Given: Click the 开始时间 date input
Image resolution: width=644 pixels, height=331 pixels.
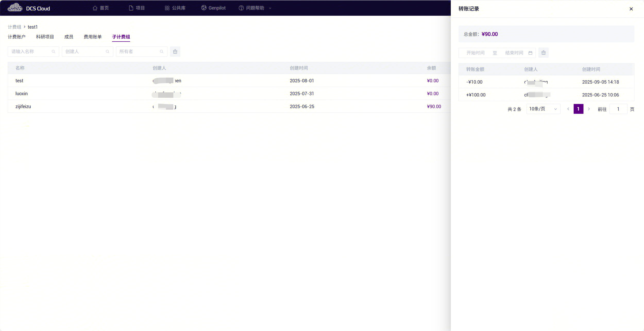Looking at the screenshot, I should [476, 53].
